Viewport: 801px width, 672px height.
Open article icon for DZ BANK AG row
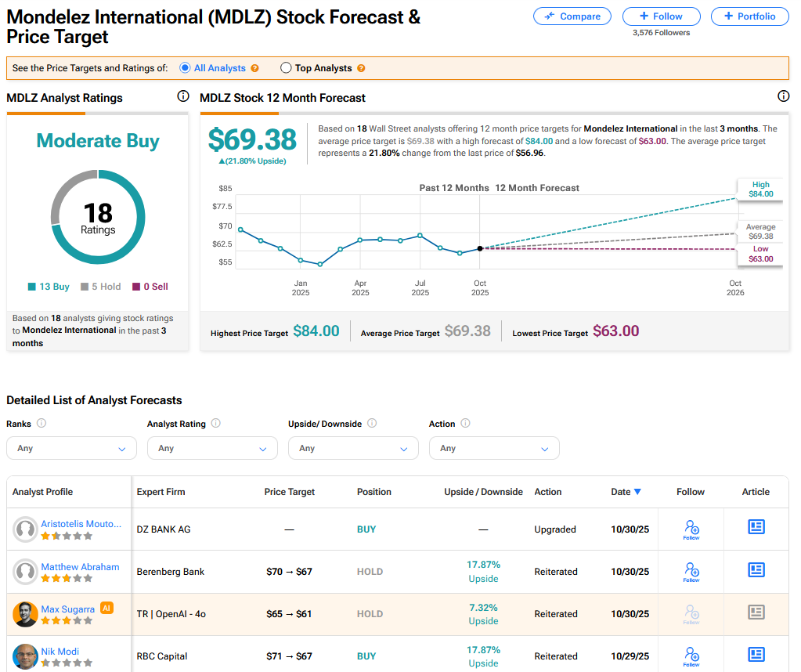point(756,528)
